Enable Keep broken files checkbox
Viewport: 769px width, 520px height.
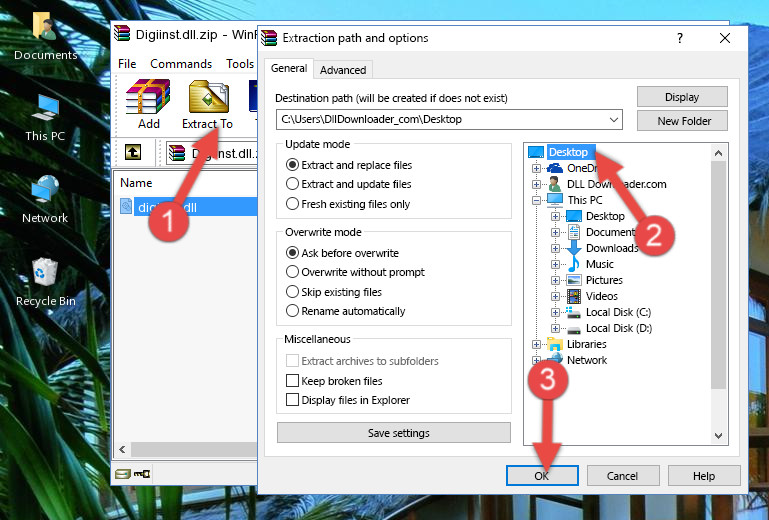pyautogui.click(x=292, y=381)
